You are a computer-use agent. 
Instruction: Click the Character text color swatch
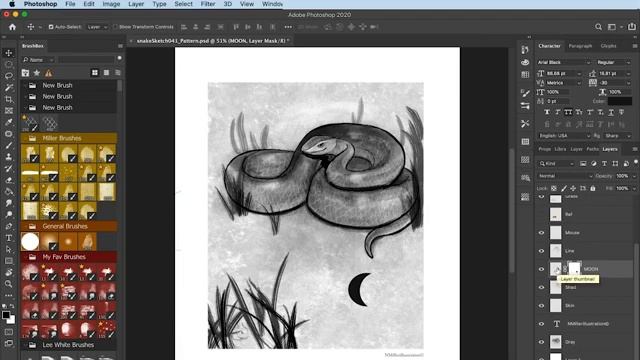[x=620, y=101]
